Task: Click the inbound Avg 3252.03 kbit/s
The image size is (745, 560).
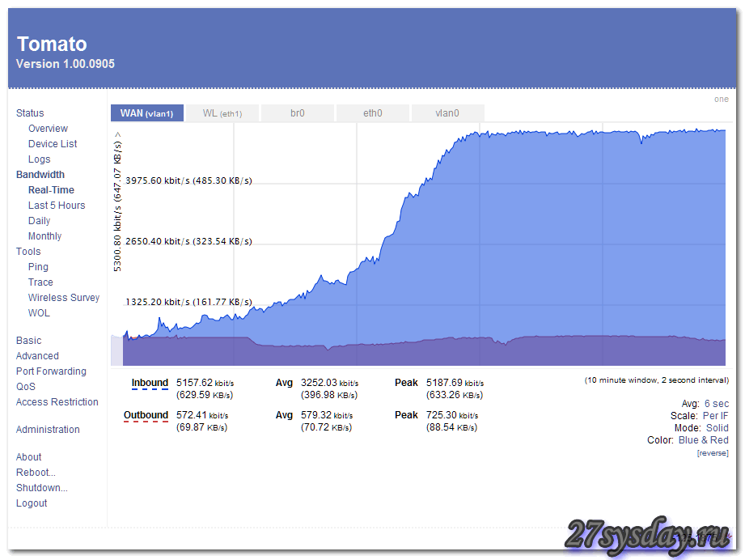Action: click(329, 383)
